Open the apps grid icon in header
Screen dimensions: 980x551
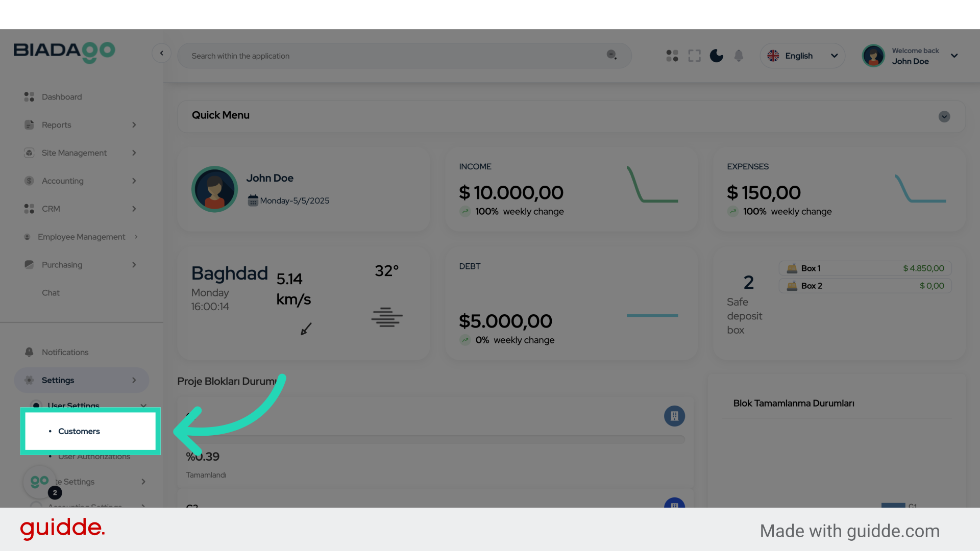[672, 56]
